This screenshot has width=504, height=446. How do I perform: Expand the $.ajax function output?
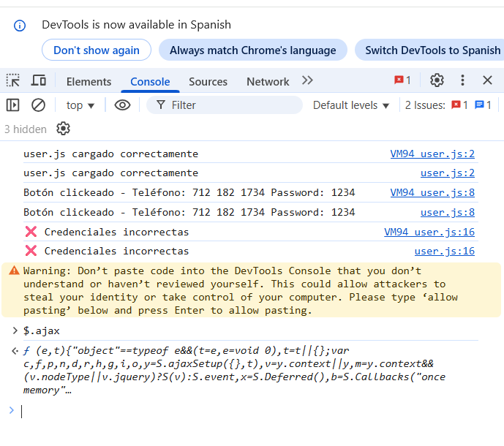[16, 351]
